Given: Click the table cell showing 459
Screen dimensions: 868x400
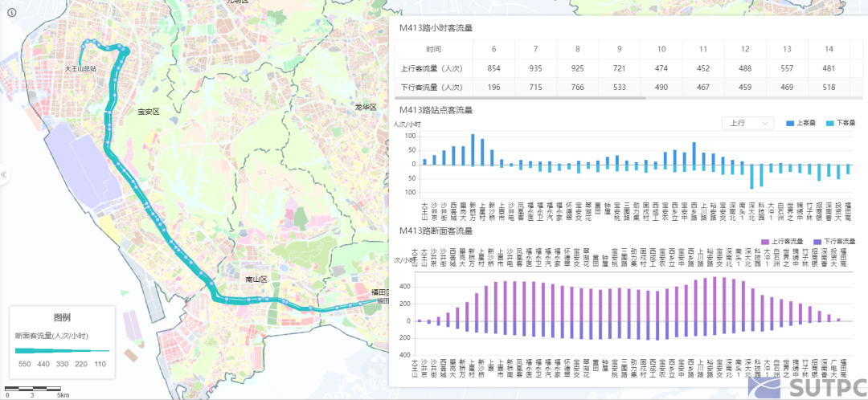Looking at the screenshot, I should click(745, 87).
